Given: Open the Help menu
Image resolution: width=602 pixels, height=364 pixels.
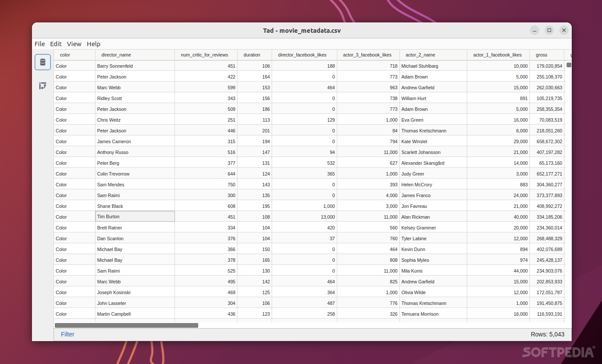Looking at the screenshot, I should coord(93,44).
